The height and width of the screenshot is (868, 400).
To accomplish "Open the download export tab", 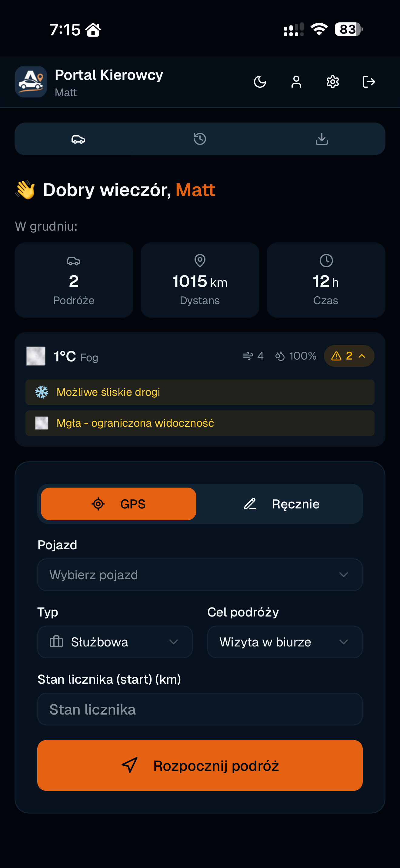I will pos(322,139).
